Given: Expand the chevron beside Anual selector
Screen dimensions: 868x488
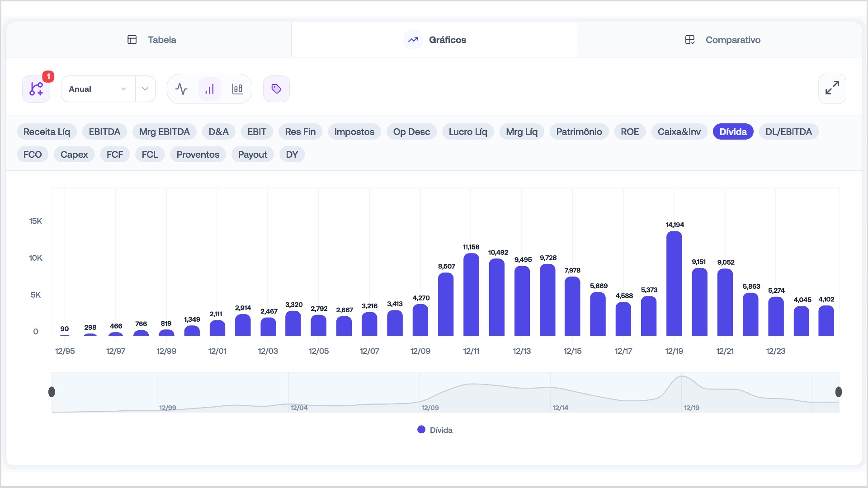Looking at the screenshot, I should pos(145,89).
